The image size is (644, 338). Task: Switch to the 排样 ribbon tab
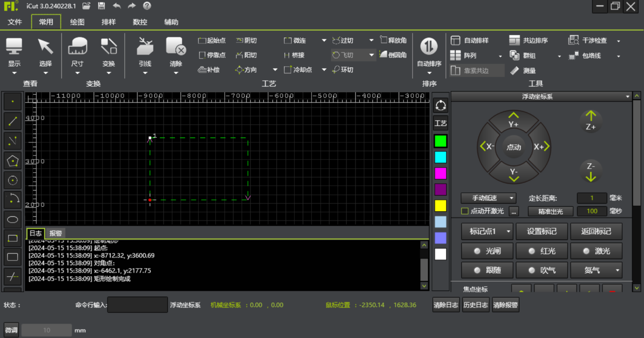pyautogui.click(x=109, y=22)
